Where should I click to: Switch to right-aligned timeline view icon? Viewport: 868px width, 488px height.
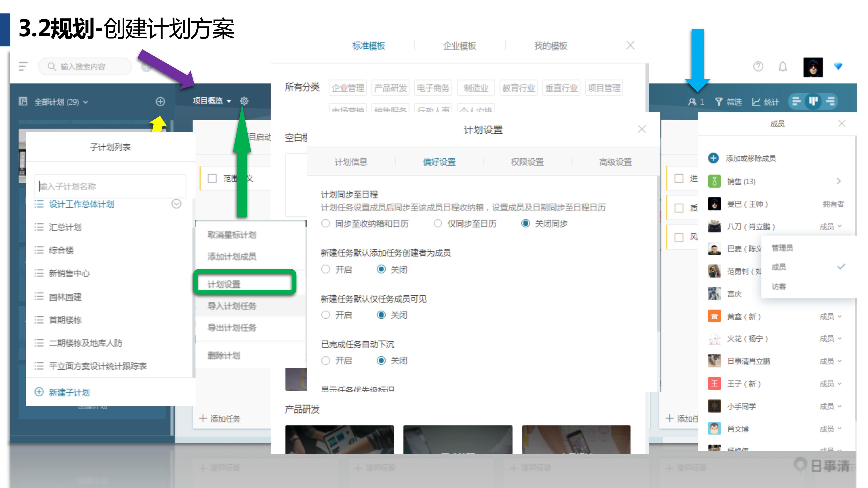point(831,101)
